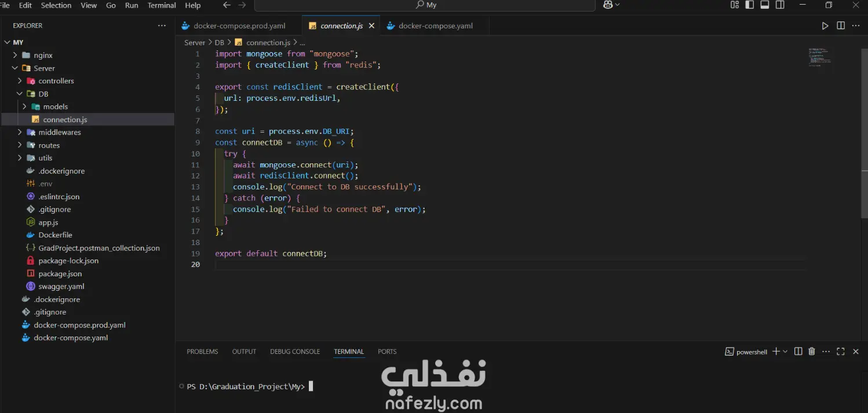Add a new terminal with plus icon

point(776,352)
